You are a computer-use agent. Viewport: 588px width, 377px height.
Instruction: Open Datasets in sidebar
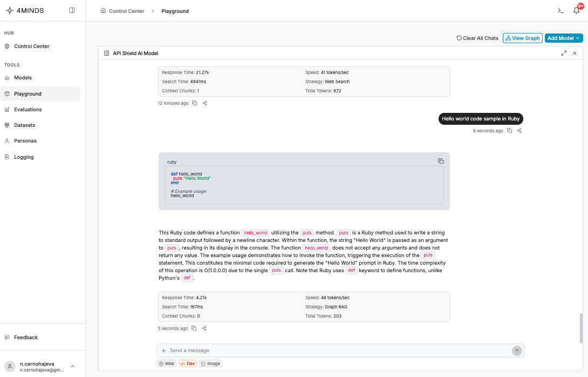pyautogui.click(x=40, y=125)
